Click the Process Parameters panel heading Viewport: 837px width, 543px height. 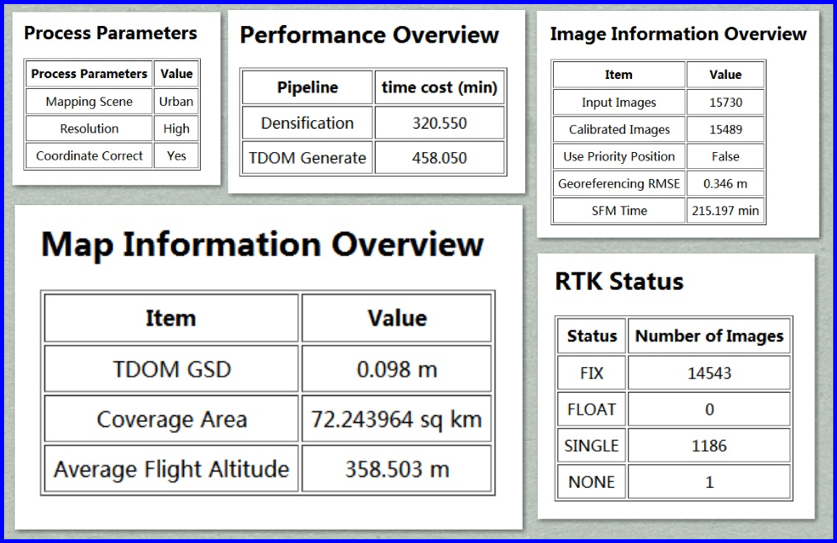tap(110, 33)
